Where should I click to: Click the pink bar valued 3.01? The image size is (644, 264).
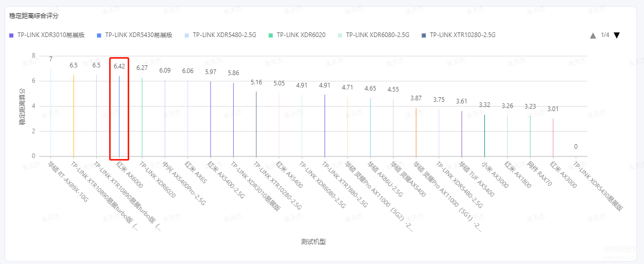553,137
